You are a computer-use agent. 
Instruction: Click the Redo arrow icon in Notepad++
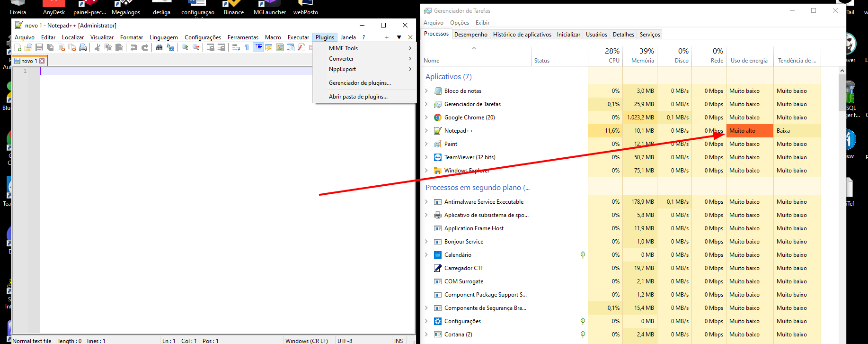tap(145, 47)
